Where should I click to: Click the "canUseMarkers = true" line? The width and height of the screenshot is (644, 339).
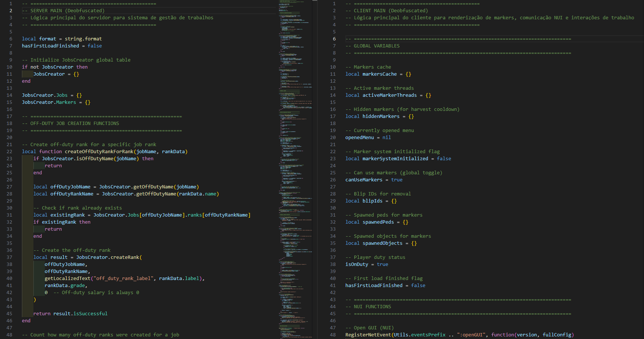[374, 180]
